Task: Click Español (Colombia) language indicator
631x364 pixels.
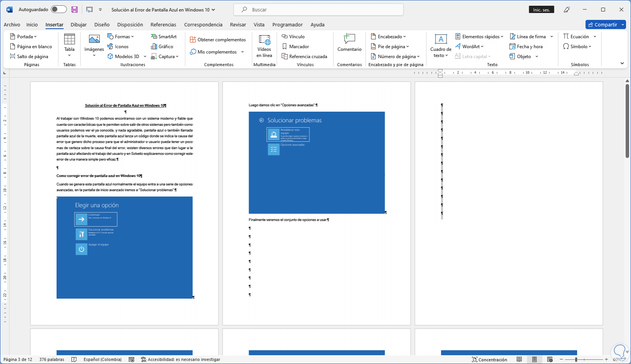Action: [x=102, y=359]
